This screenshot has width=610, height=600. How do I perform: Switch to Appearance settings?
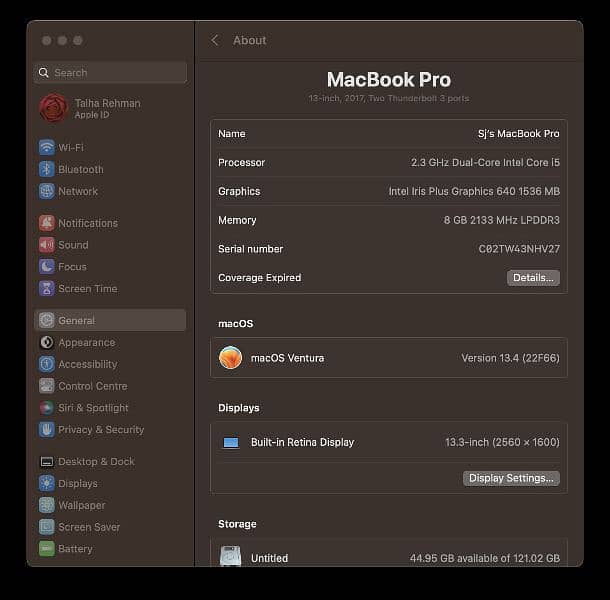(x=86, y=342)
